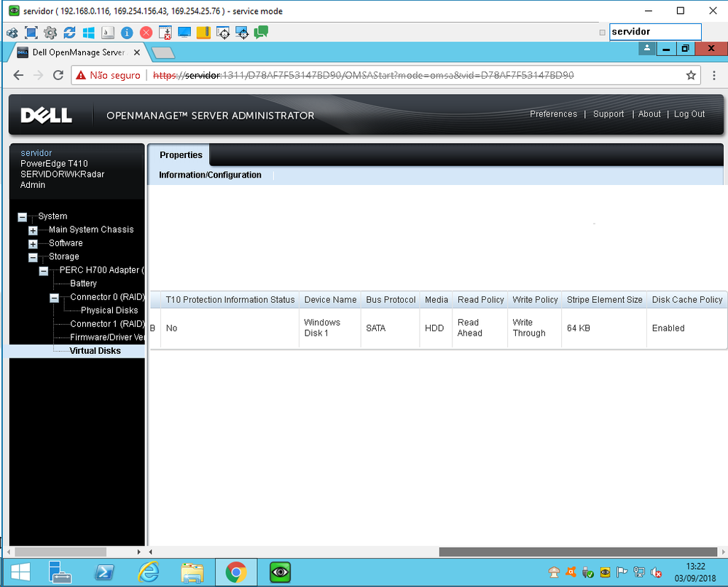Toggle small checkbox beside servidor search field

click(x=602, y=33)
